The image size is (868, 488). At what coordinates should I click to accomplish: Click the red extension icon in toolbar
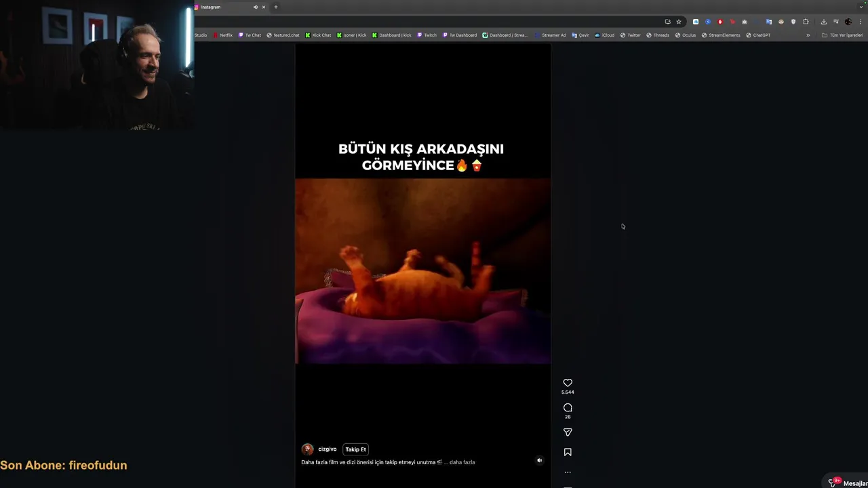click(x=720, y=22)
